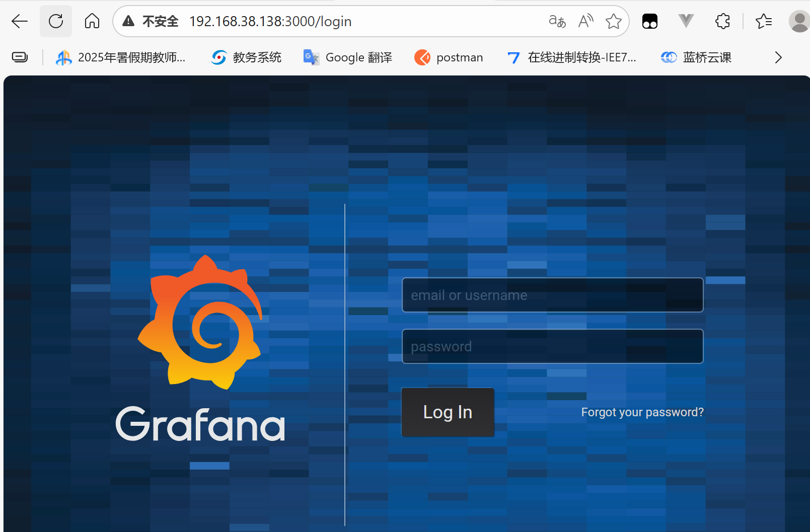
Task: Click the address bar URL text
Action: [x=270, y=21]
